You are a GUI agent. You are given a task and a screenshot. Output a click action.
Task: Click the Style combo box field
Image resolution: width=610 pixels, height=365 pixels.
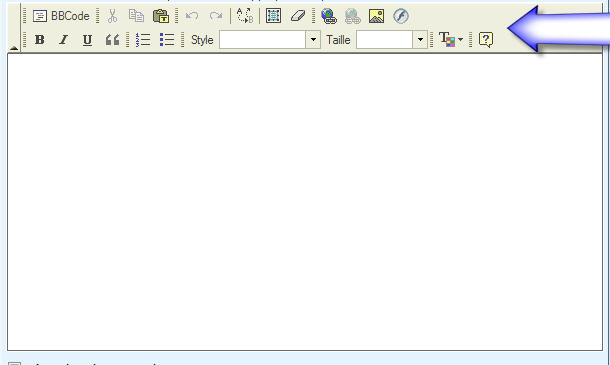click(x=263, y=40)
